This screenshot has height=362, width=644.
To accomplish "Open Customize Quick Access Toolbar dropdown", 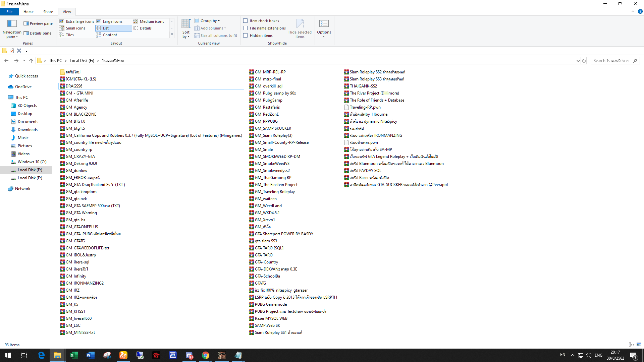I will 27,51.
